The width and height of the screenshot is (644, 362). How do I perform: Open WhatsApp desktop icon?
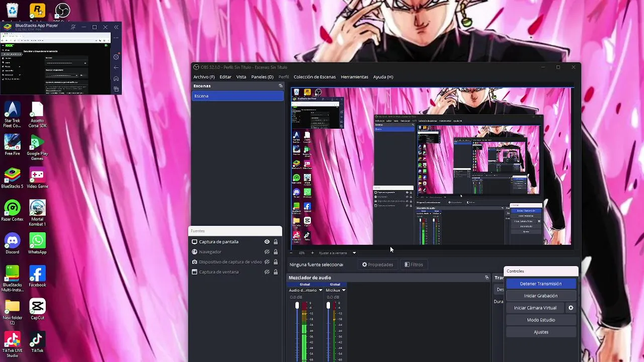(x=37, y=244)
